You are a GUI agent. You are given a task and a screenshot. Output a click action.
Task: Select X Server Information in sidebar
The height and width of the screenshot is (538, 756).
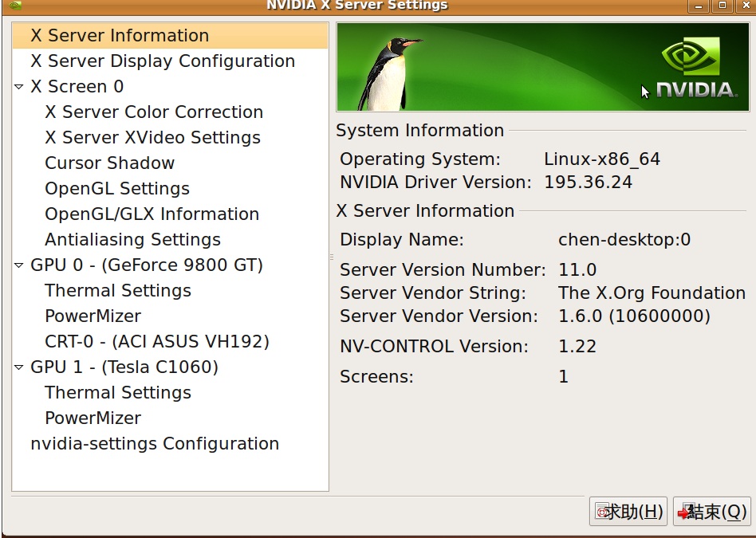tap(170, 36)
